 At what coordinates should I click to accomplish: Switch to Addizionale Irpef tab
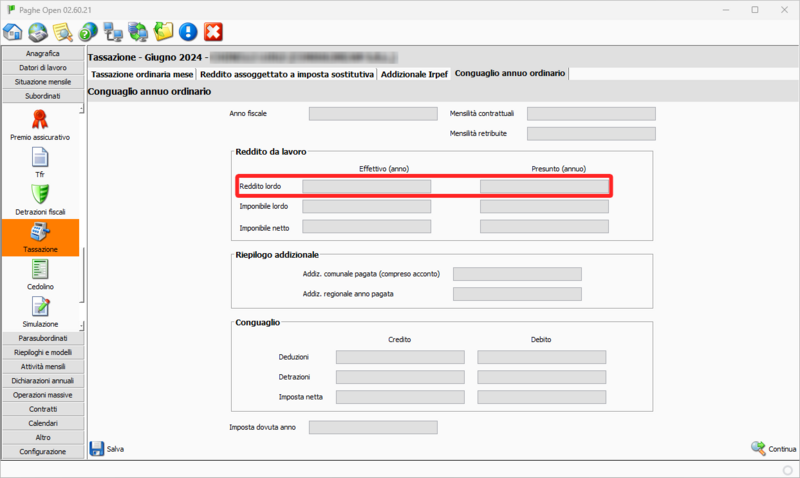pyautogui.click(x=414, y=74)
